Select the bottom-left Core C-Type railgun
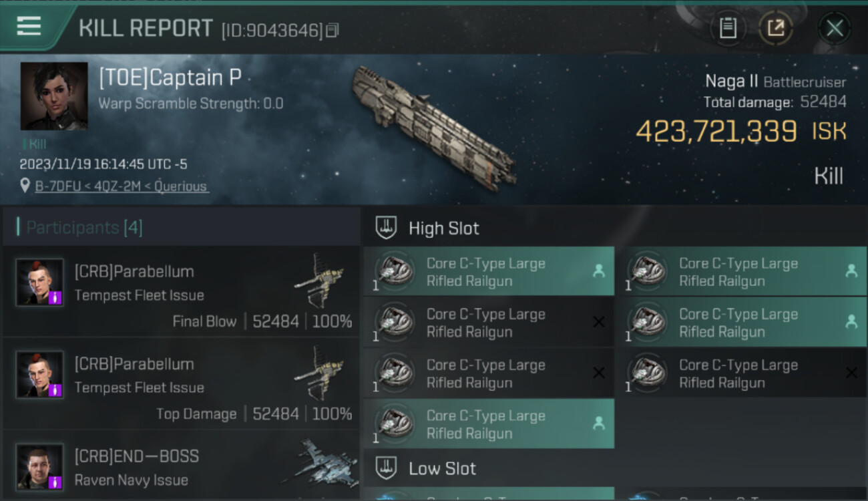The image size is (868, 501). tap(489, 424)
